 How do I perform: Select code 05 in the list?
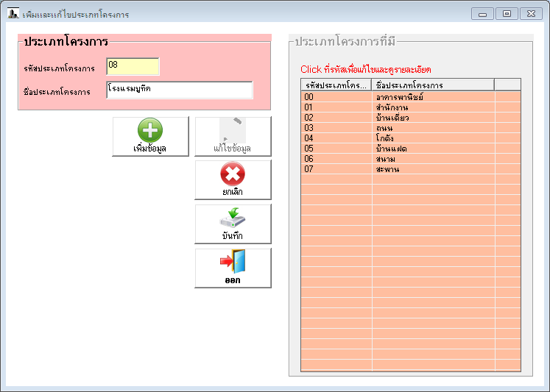click(x=309, y=149)
